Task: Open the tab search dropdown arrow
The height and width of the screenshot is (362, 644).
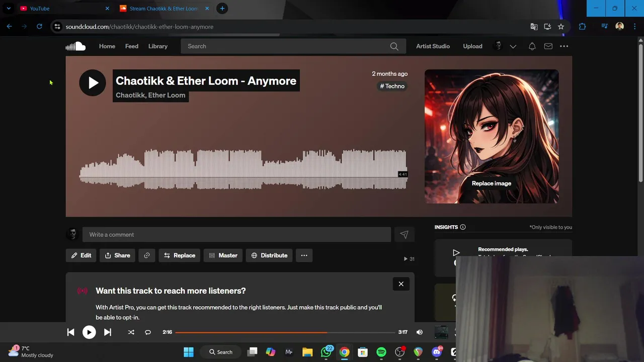Action: [x=8, y=9]
